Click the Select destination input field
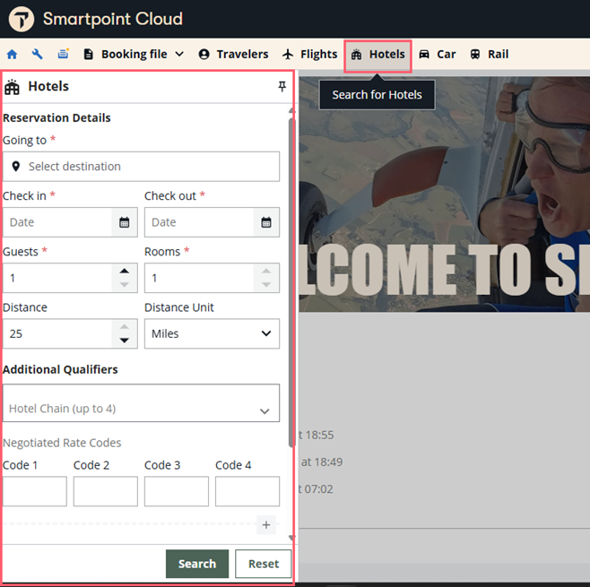 click(141, 166)
